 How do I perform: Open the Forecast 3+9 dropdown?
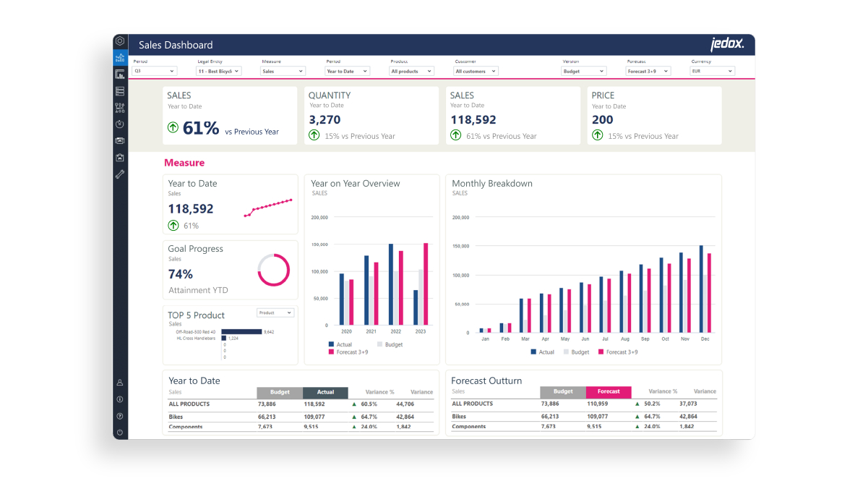648,71
